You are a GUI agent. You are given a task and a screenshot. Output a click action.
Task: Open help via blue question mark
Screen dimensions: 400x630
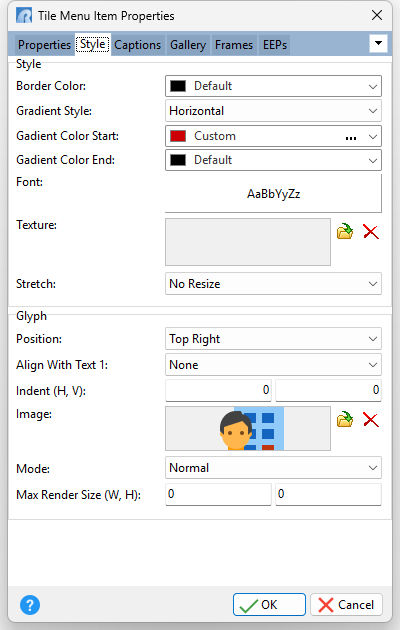(x=30, y=604)
